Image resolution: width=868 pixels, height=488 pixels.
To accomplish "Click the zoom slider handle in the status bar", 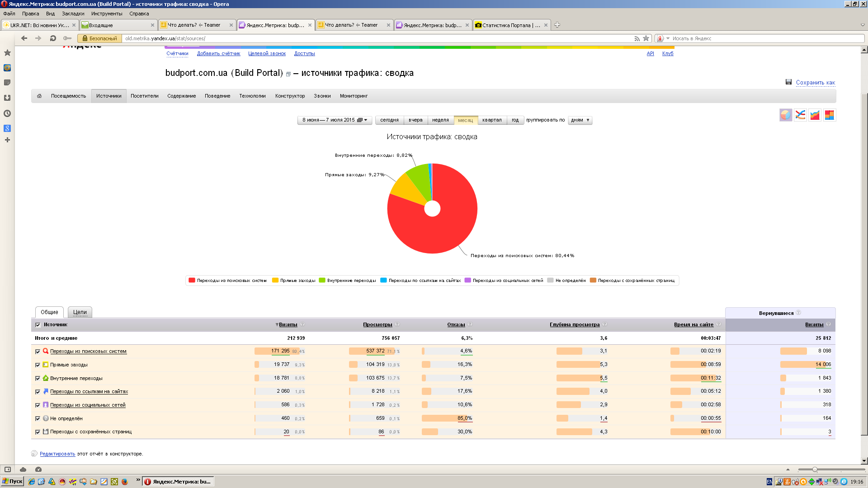I will click(815, 469).
